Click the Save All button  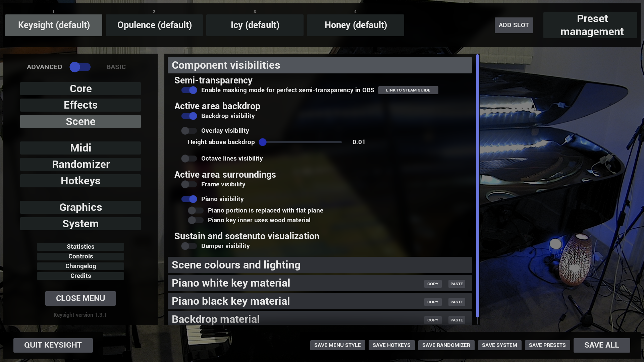pyautogui.click(x=602, y=345)
